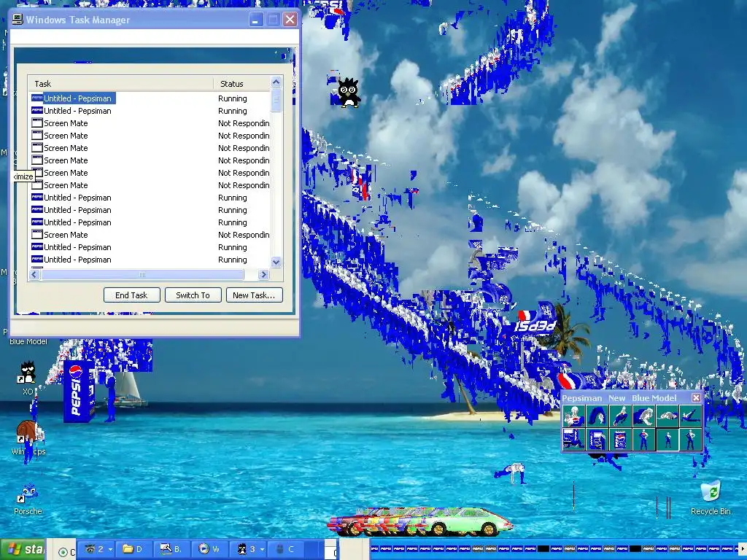747x560 pixels.
Task: Open the Blue Model menu in Pepsiman panel
Action: tap(654, 398)
